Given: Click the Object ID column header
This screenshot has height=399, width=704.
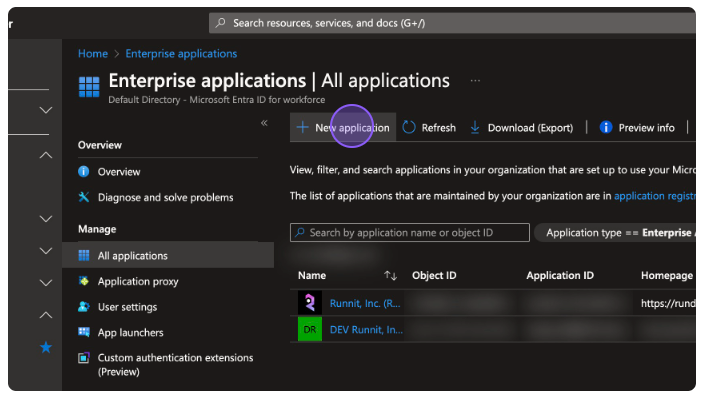Looking at the screenshot, I should tap(434, 276).
